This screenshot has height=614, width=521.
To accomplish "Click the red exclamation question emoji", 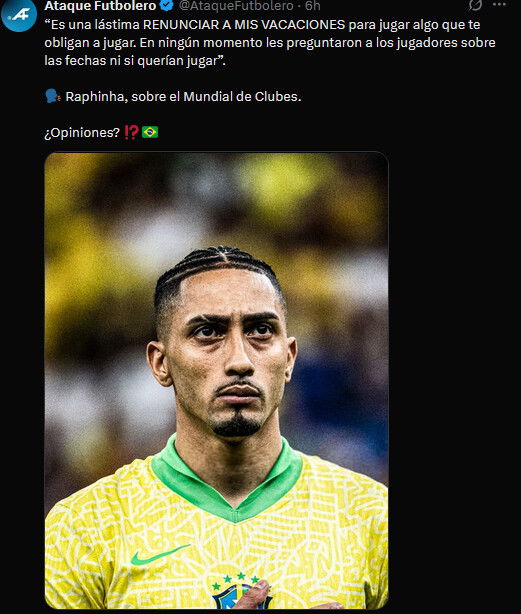I will [x=131, y=132].
